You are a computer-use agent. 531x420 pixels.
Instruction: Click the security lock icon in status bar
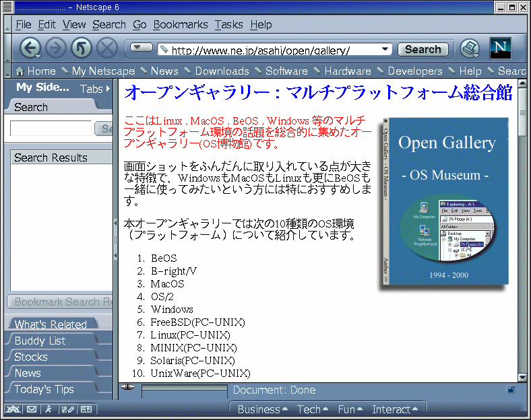511,390
